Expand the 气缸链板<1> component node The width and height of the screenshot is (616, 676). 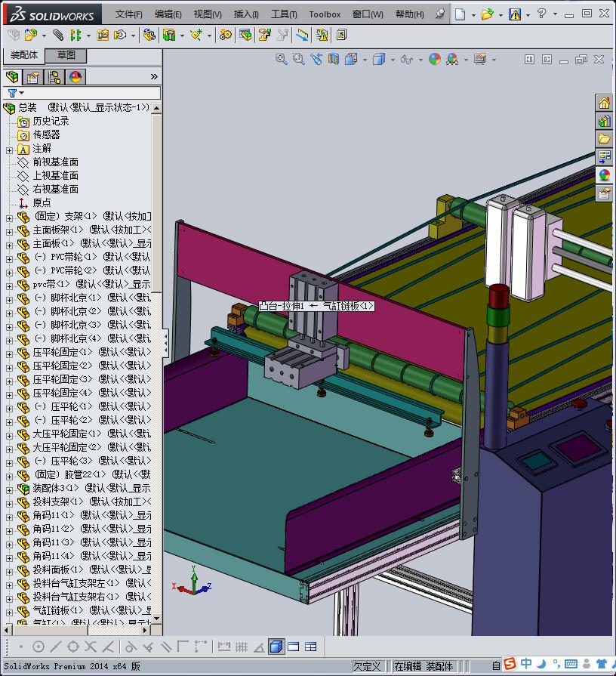tap(10, 613)
